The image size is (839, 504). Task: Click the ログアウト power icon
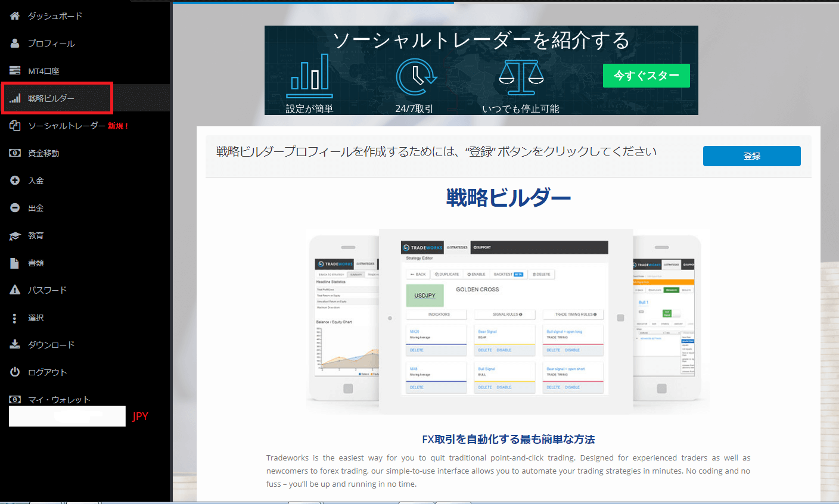tap(15, 372)
